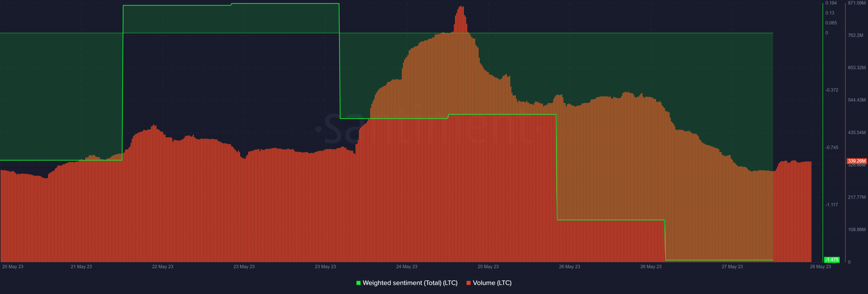Select the 108.88M volume axis value
The width and height of the screenshot is (868, 294).
[857, 230]
